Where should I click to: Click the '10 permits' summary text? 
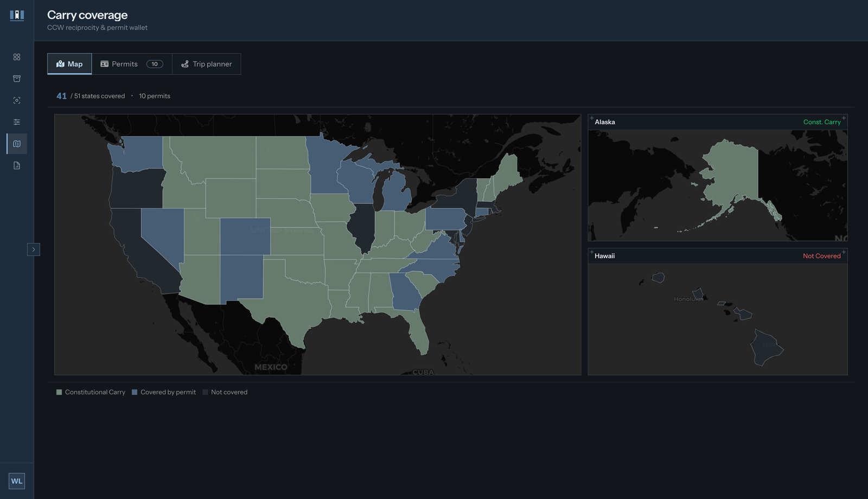click(x=155, y=96)
